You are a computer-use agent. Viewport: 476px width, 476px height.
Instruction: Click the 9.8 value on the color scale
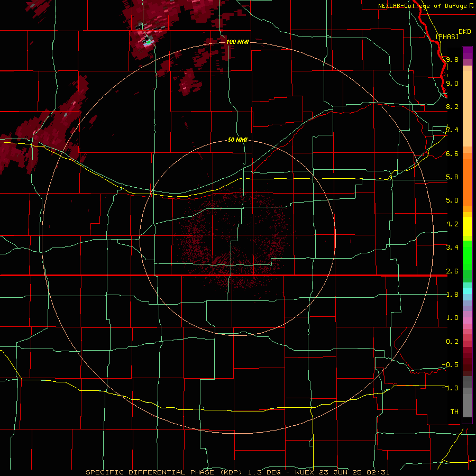point(452,59)
